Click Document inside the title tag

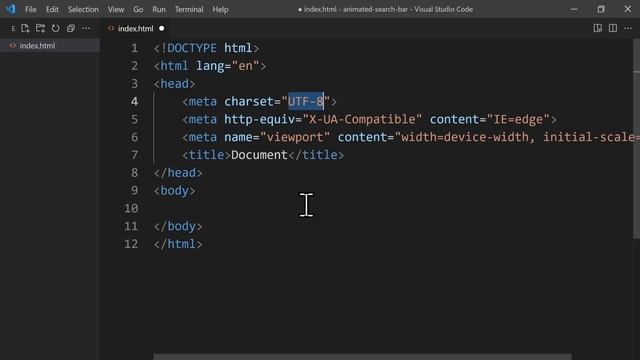click(x=259, y=155)
